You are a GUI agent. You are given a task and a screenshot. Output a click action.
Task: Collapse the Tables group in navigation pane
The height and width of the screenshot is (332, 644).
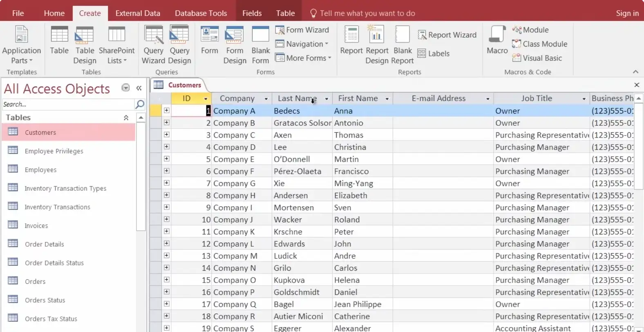click(x=126, y=118)
